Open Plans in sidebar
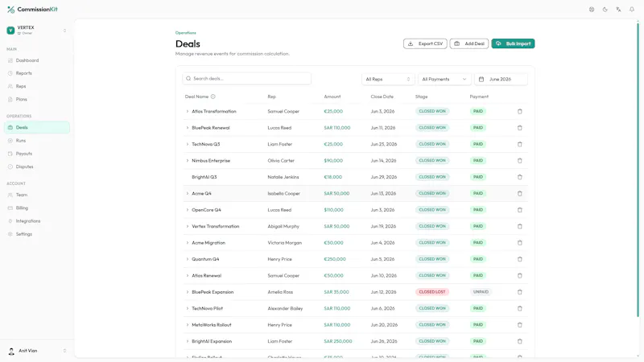The height and width of the screenshot is (362, 644). (x=36, y=99)
